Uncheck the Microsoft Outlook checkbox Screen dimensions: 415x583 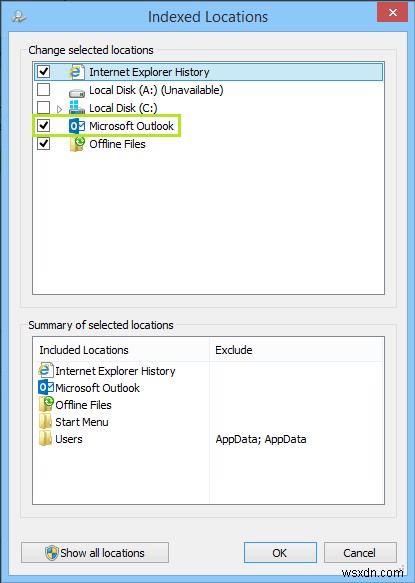44,126
